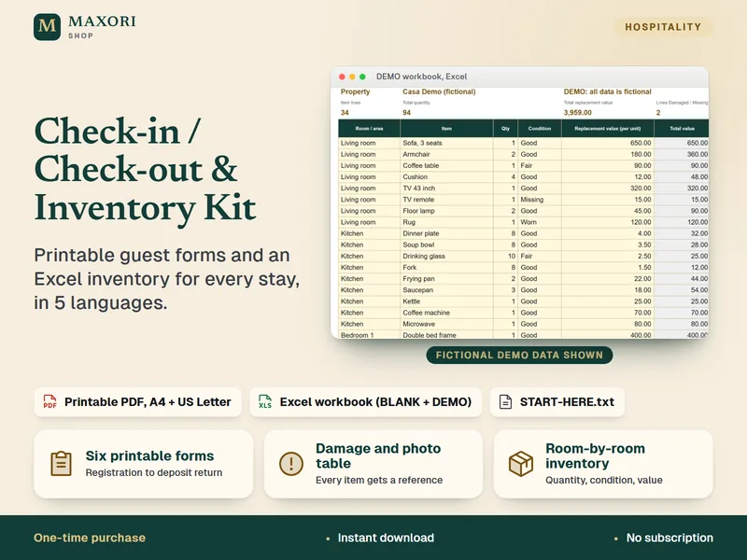This screenshot has width=747, height=560.
Task: Click the Condition column header
Action: tap(540, 129)
